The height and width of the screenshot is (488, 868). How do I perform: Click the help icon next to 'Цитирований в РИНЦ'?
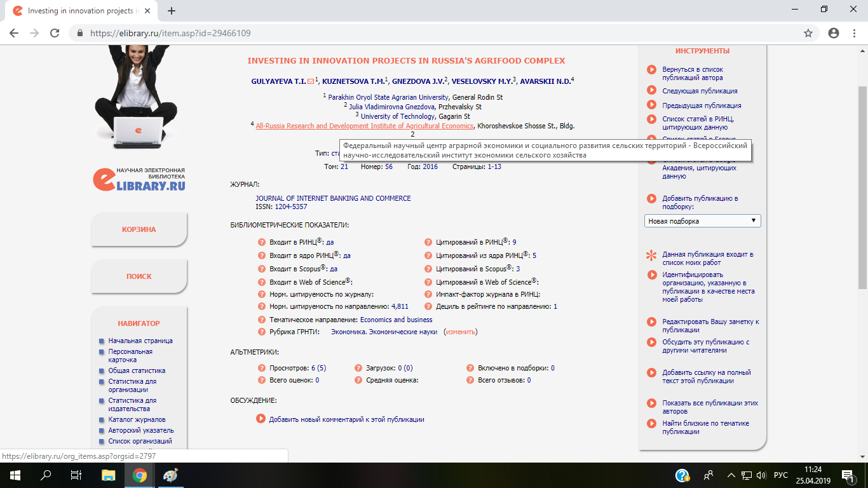(x=429, y=242)
